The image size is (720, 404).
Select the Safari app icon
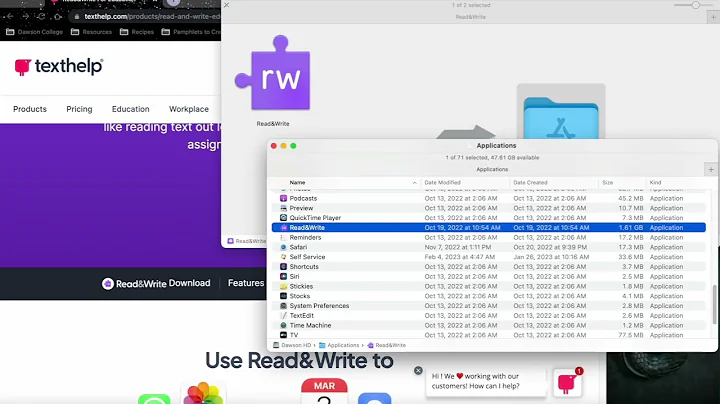[283, 247]
